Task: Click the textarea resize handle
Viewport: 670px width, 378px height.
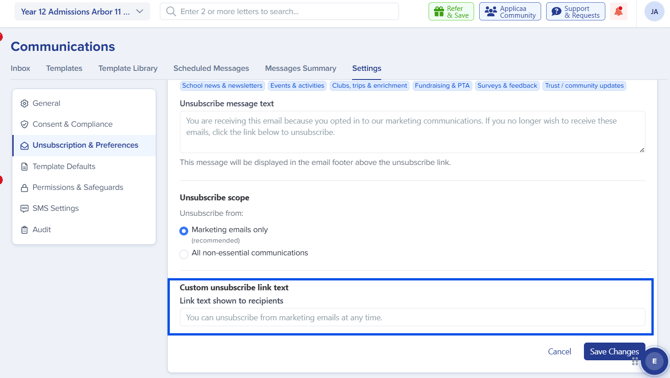Action: click(642, 149)
